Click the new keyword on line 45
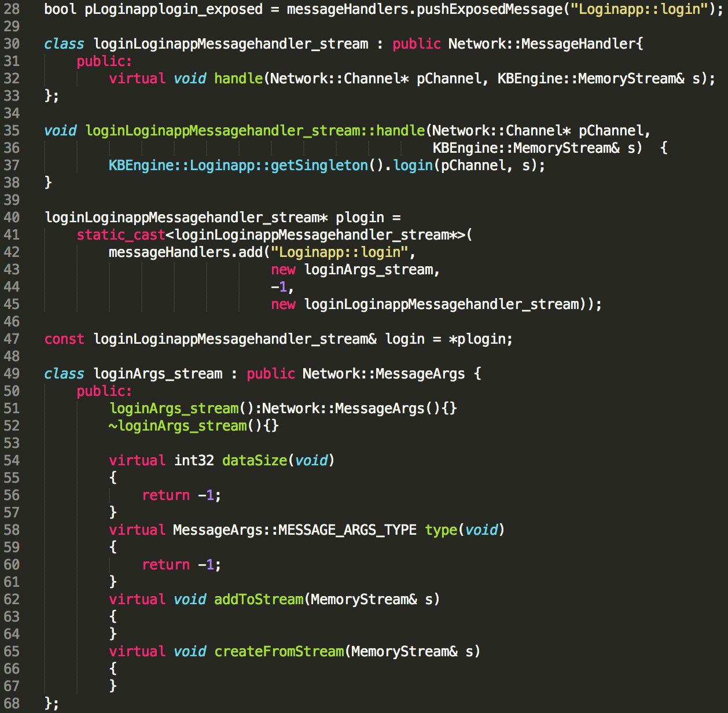This screenshot has height=713, width=728. [283, 304]
